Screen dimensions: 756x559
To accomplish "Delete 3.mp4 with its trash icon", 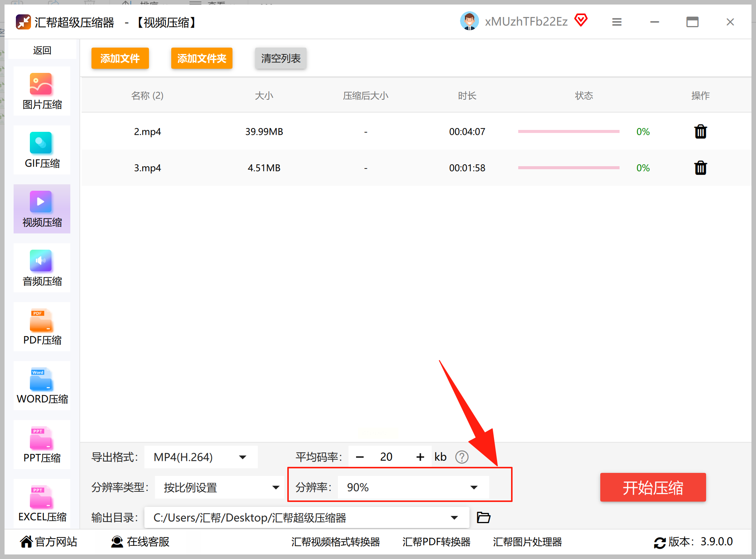I will coord(700,168).
